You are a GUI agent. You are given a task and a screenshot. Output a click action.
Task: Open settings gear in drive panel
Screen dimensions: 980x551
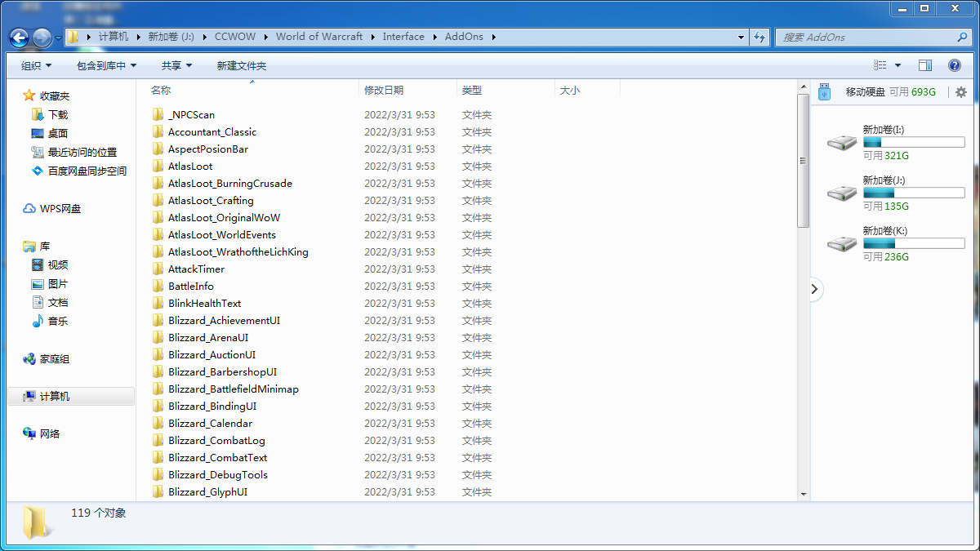pyautogui.click(x=961, y=92)
